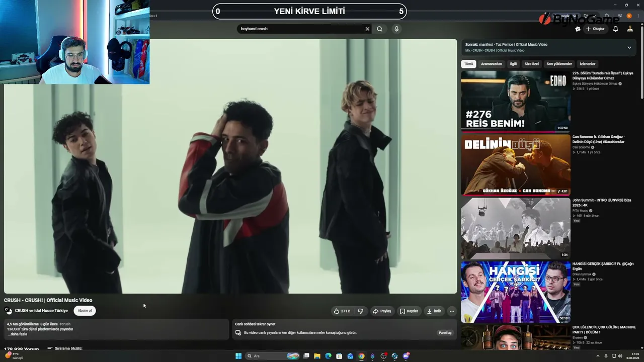Open the 'Delinin Düşü' video thumbnail
Viewport: 644px width, 362px height.
click(516, 164)
